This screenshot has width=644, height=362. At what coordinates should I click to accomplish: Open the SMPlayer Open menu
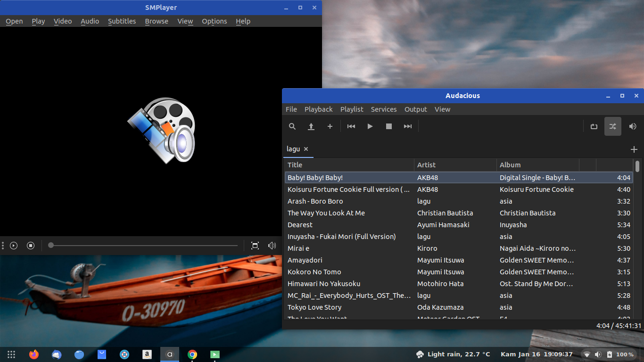[x=14, y=21]
